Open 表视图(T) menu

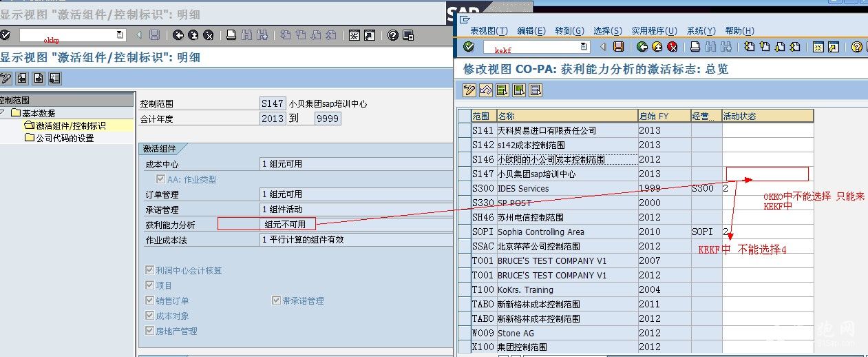(x=489, y=31)
